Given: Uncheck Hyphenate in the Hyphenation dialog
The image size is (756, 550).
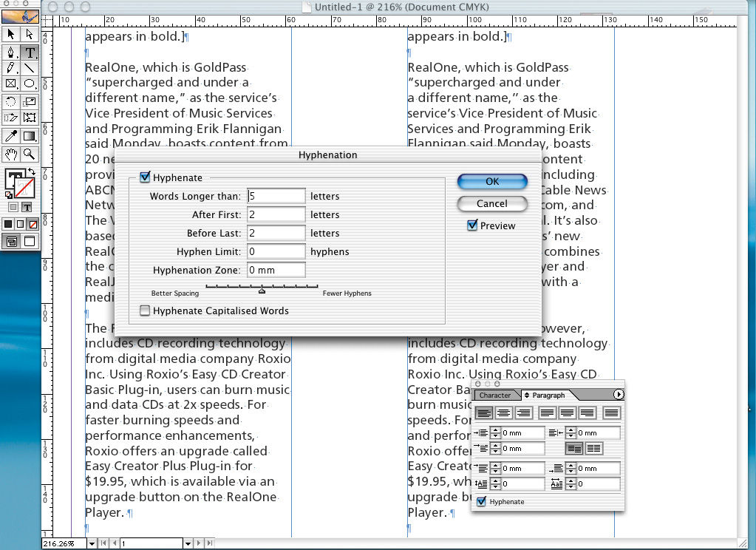Looking at the screenshot, I should (x=145, y=177).
